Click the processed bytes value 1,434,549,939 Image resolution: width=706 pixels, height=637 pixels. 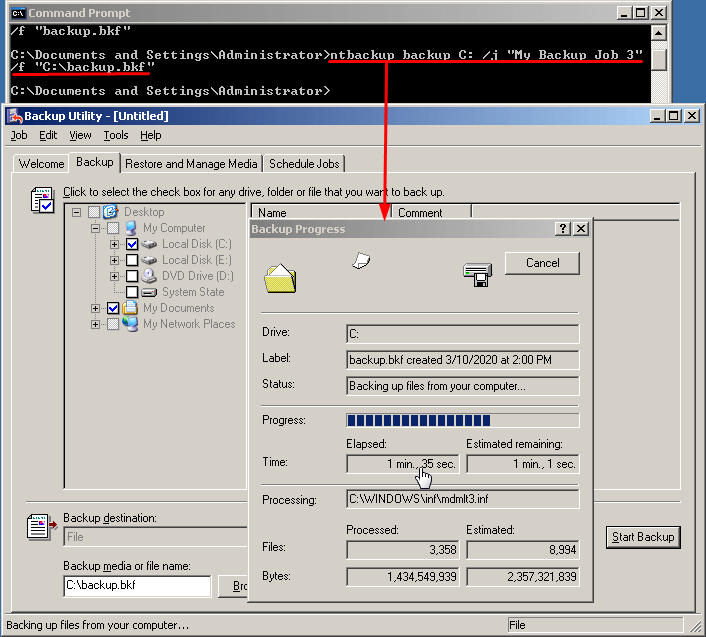(x=403, y=577)
